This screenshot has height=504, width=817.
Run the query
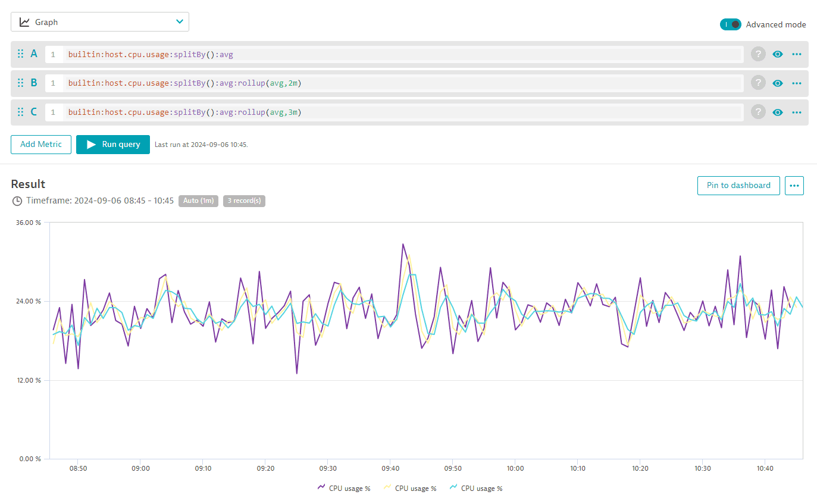coord(112,144)
